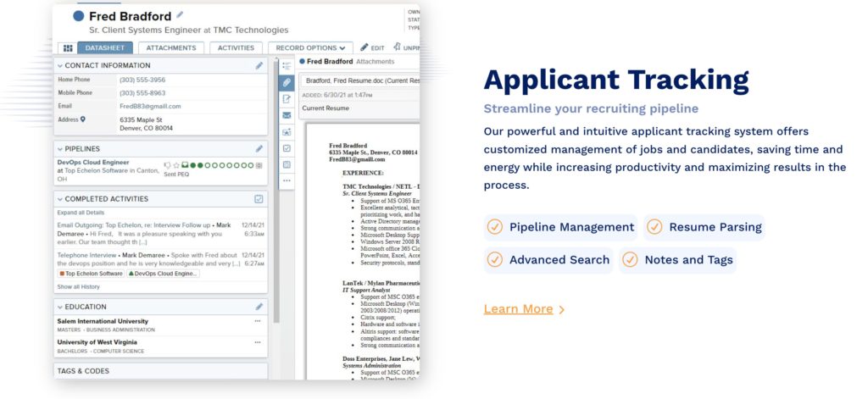Click the three-dots more icon in side strip

coord(287,180)
